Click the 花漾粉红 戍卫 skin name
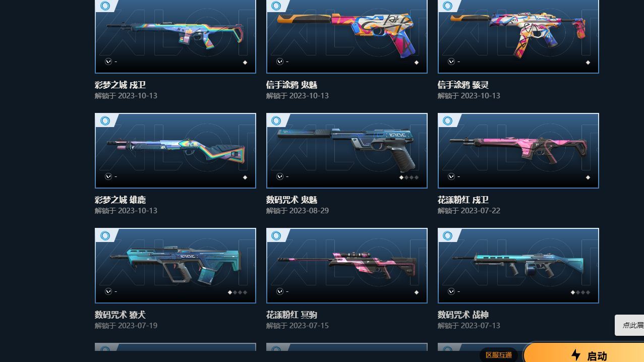The image size is (644, 362). (x=463, y=200)
